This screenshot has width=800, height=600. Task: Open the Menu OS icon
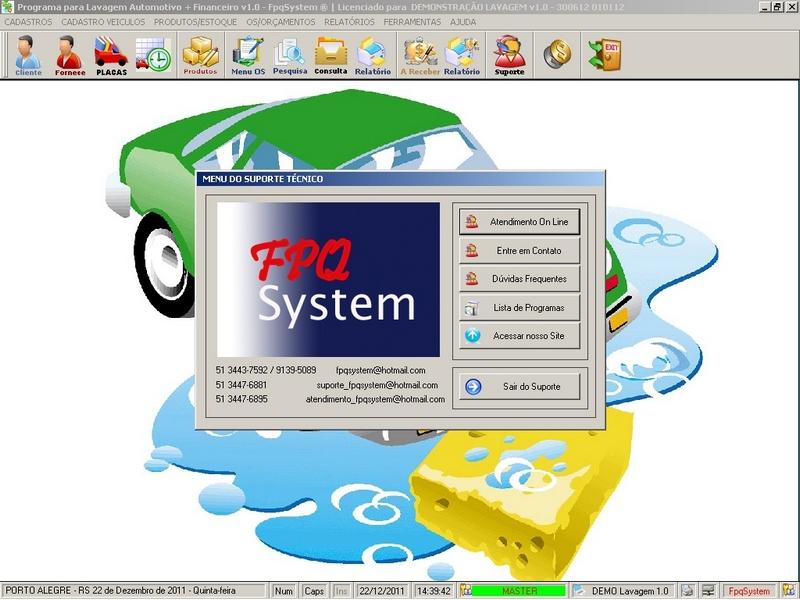(x=248, y=56)
